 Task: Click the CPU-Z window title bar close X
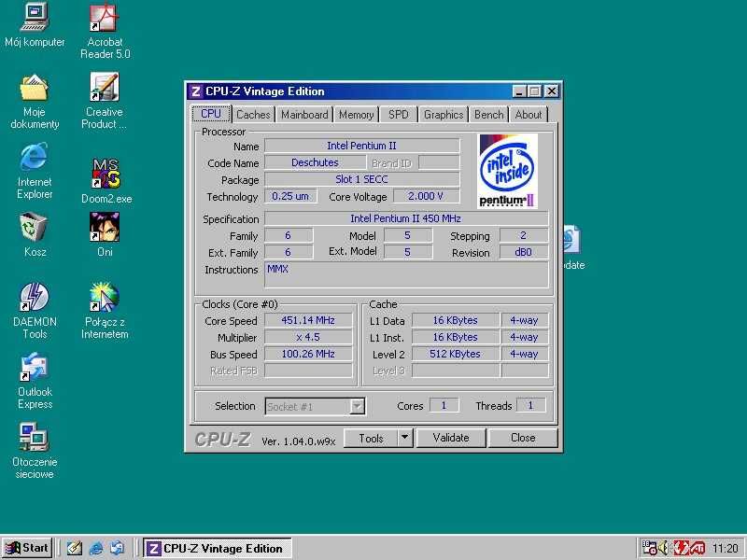tap(551, 91)
